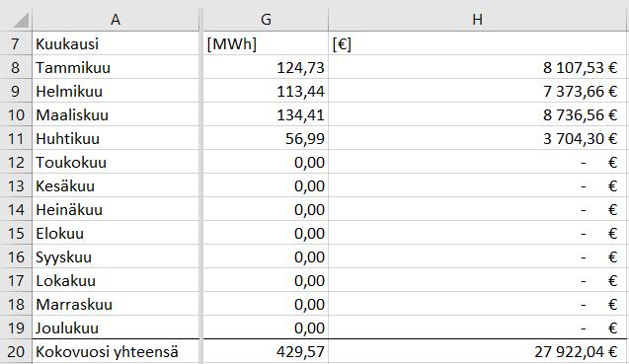Select the Huhtikuu cell
Screen dimensions: 629x364
(116, 138)
